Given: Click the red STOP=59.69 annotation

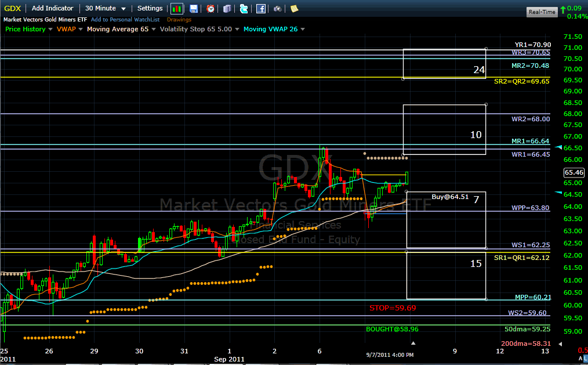Looking at the screenshot, I should tap(393, 308).
